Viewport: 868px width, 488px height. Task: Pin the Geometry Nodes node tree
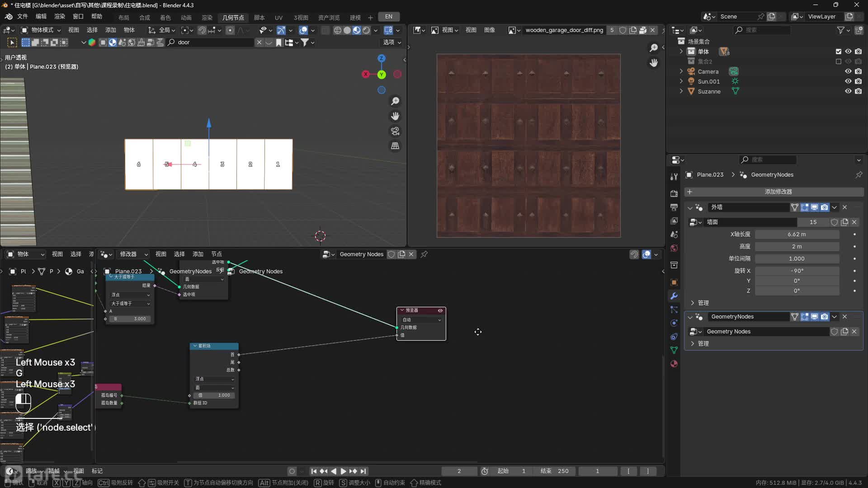(424, 254)
